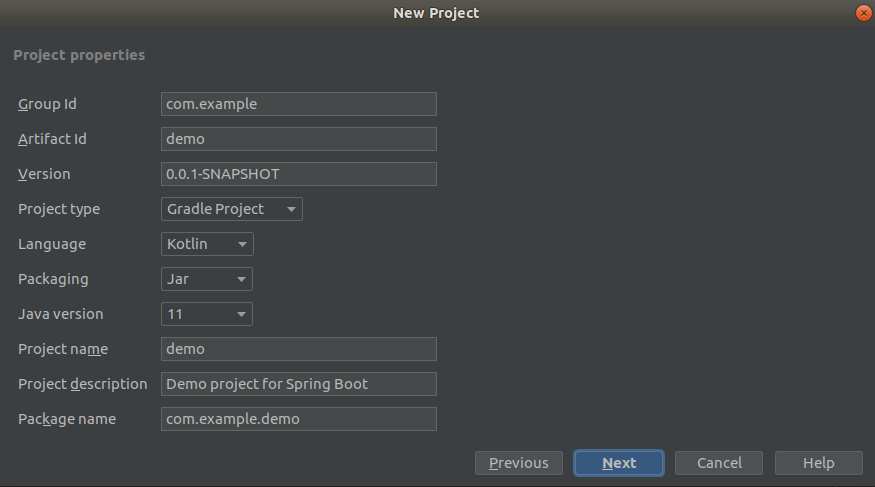Click the Package name input field
Viewport: 875px width, 487px height.
click(x=298, y=419)
